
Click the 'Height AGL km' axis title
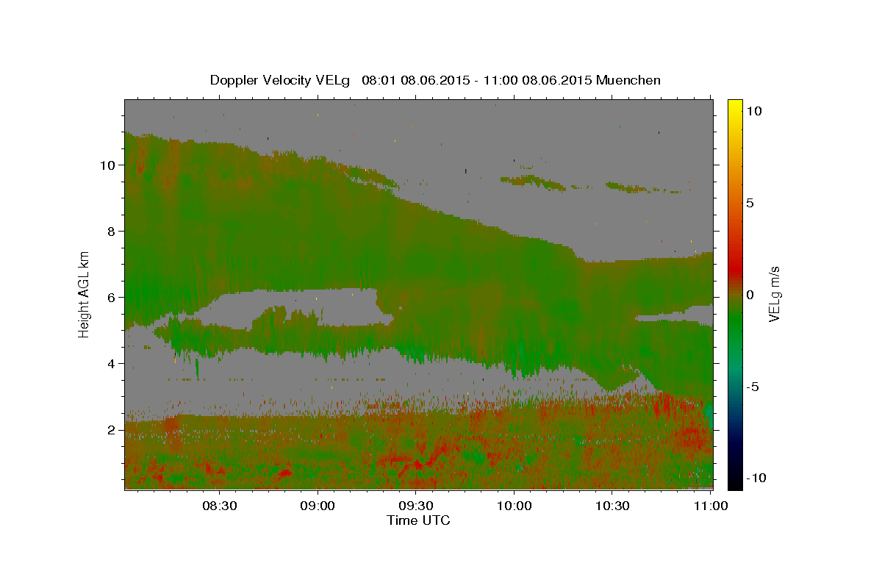pos(85,293)
